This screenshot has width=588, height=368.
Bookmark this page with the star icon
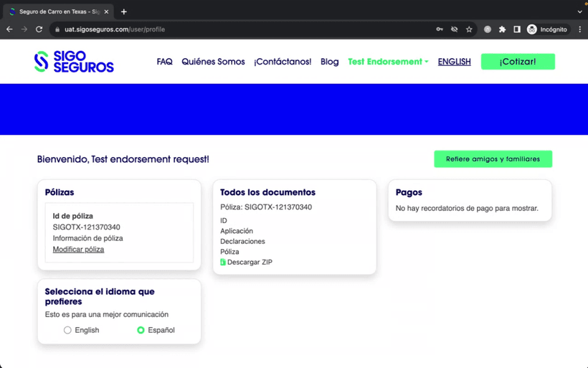click(469, 29)
